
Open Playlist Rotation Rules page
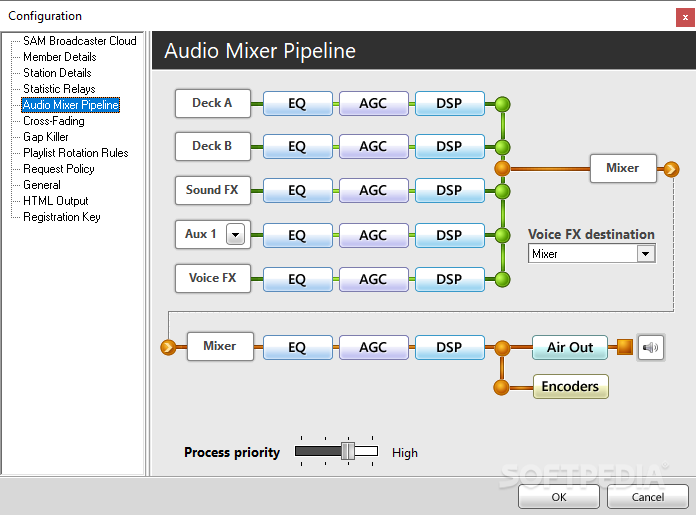[75, 153]
